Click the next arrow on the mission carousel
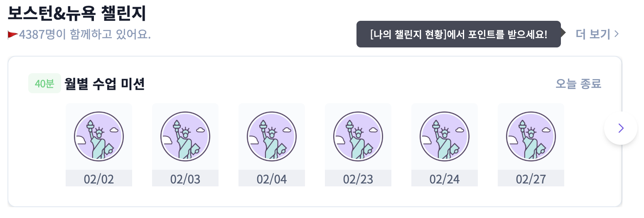Viewport: 644px width, 218px height. tap(621, 128)
